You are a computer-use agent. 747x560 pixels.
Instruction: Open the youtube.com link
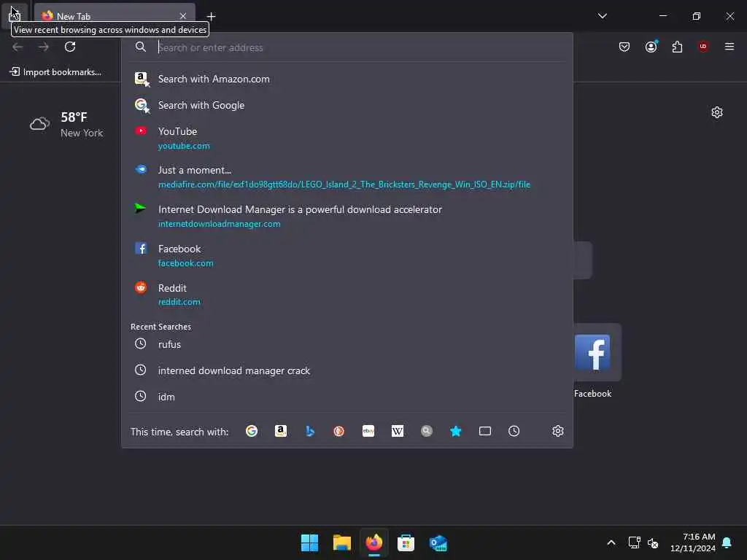(184, 146)
